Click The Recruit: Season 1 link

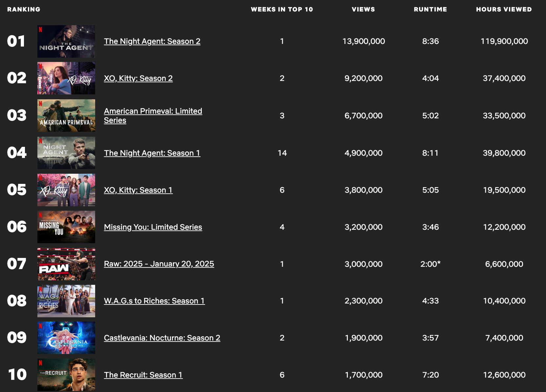coord(143,375)
